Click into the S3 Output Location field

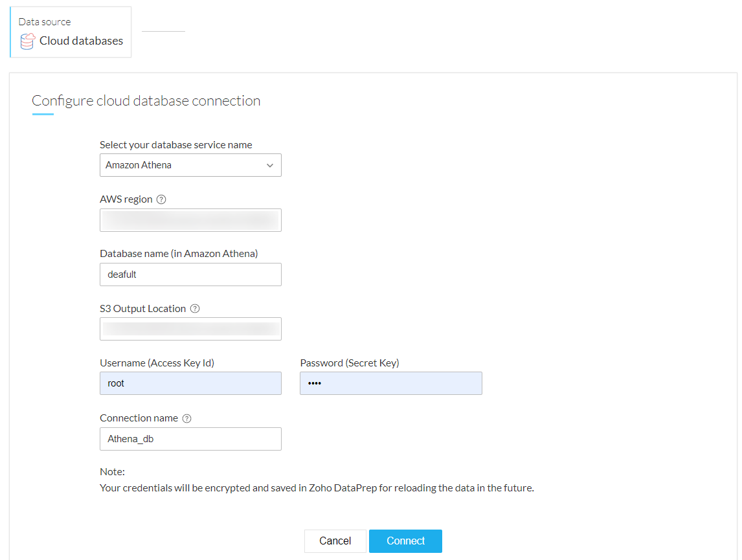click(x=190, y=329)
